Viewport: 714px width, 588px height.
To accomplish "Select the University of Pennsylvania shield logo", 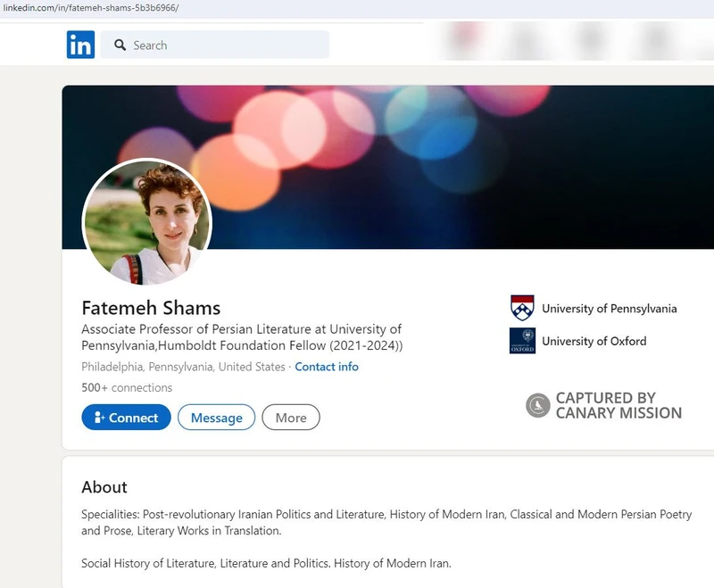I will 522,308.
